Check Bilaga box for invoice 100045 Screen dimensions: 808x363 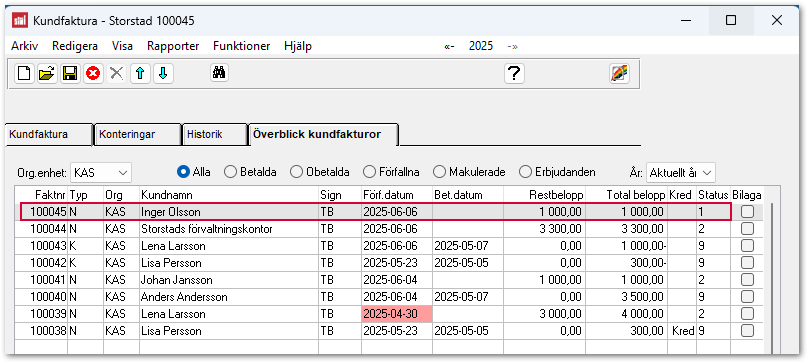point(747,211)
